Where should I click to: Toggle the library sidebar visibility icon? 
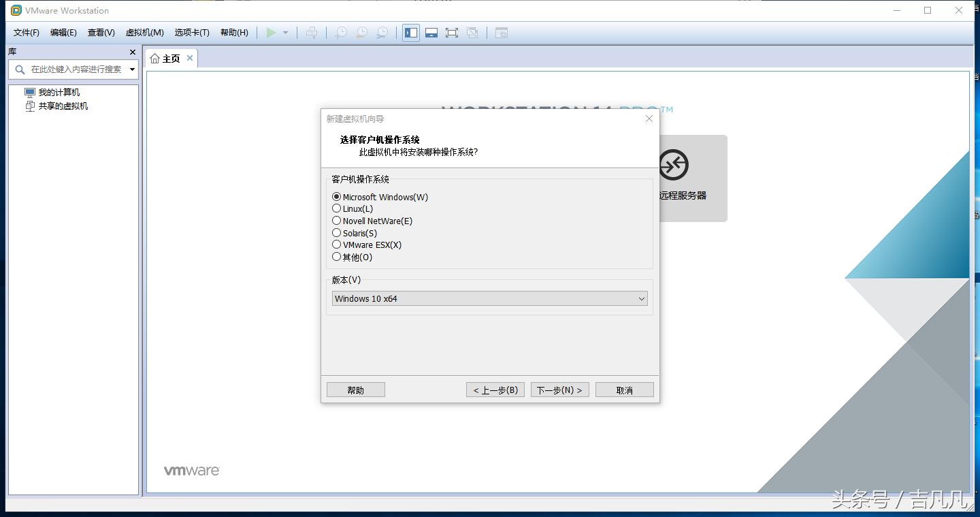[410, 32]
